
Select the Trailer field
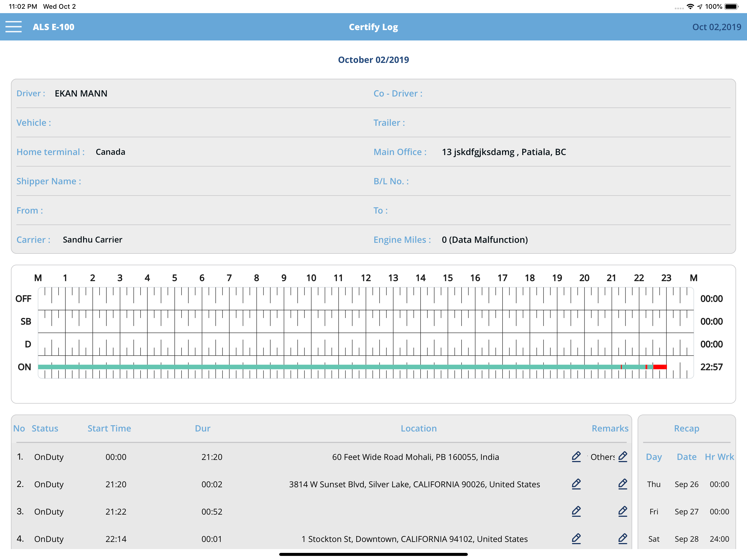coord(552,122)
